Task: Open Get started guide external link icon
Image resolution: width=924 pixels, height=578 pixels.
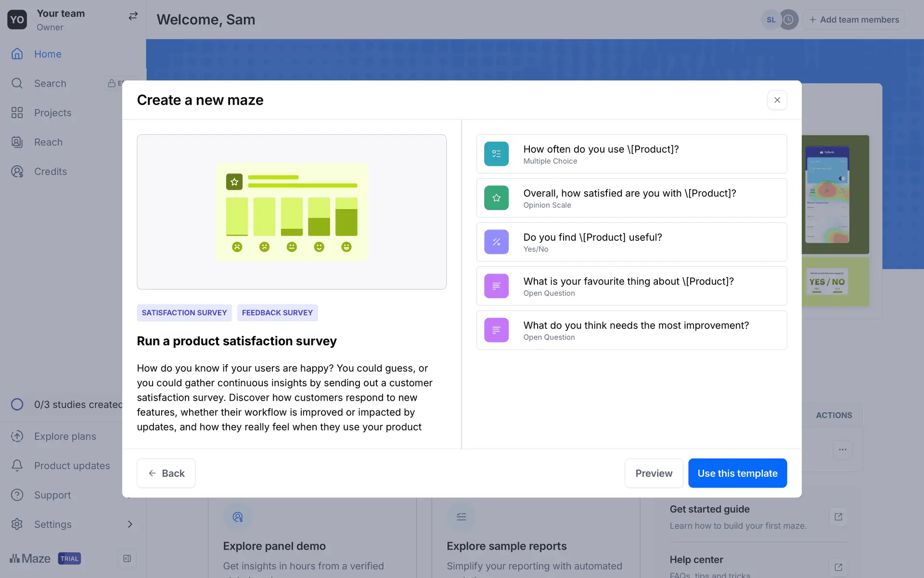Action: [x=838, y=517]
